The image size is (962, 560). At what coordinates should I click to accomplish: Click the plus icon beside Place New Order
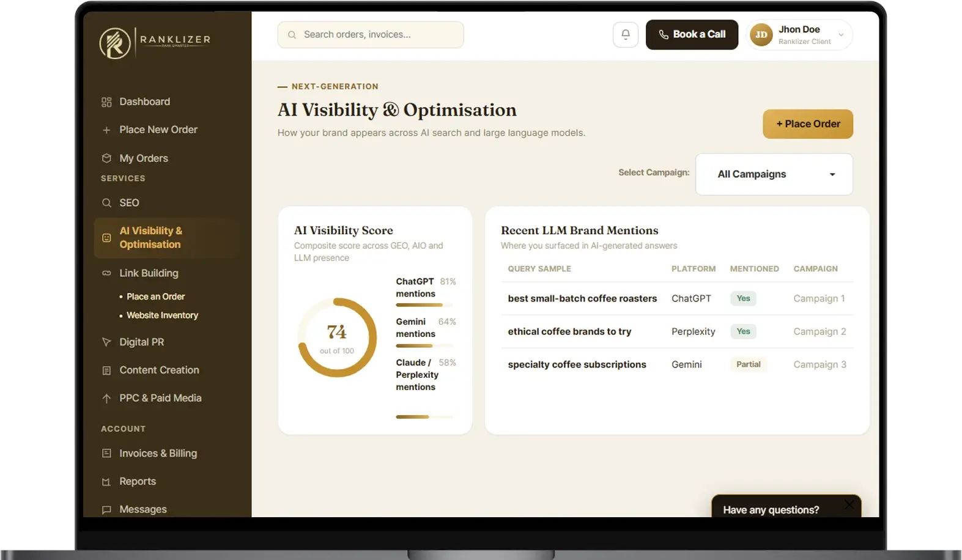pos(106,130)
